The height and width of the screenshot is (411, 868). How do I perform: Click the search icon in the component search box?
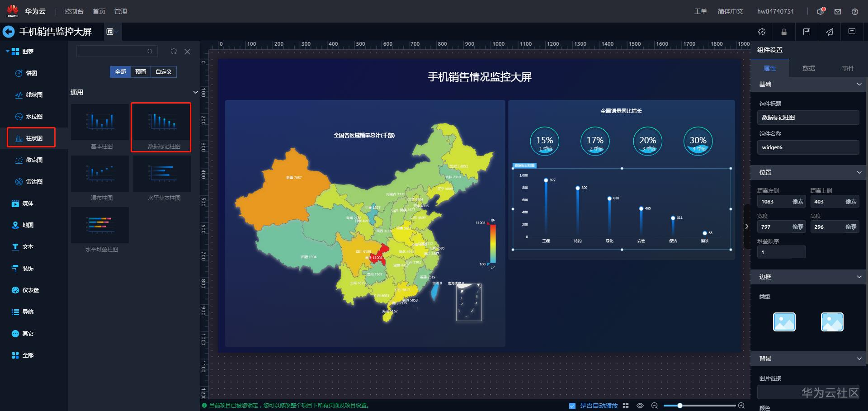click(x=150, y=52)
